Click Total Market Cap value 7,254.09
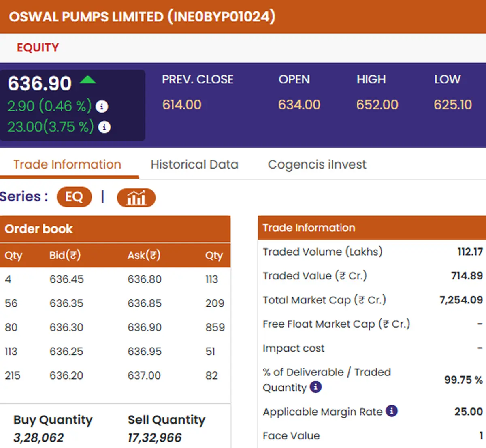Viewport: 486px width, 448px height. click(x=461, y=300)
